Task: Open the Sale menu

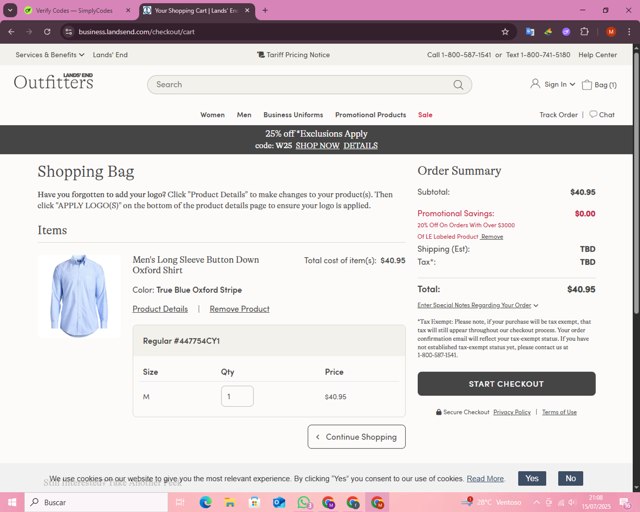Action: click(x=425, y=115)
